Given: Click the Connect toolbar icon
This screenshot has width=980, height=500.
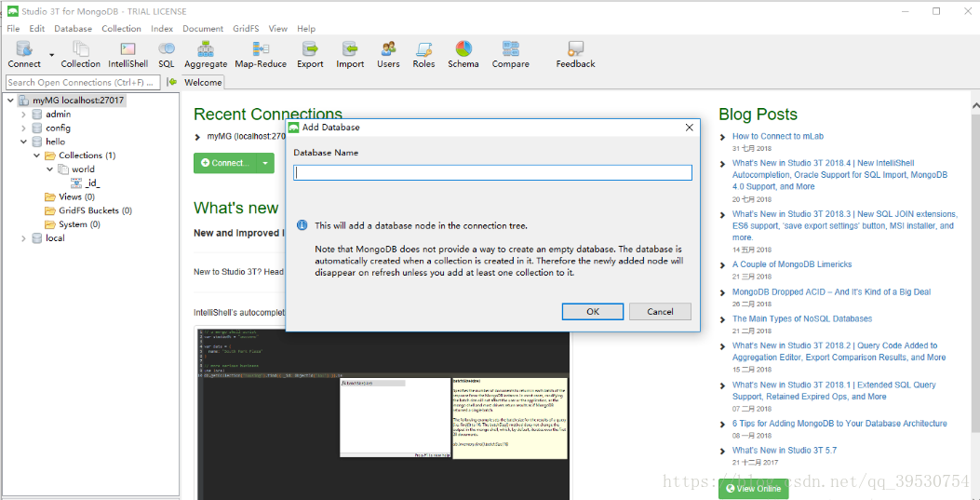Looking at the screenshot, I should coord(24,54).
